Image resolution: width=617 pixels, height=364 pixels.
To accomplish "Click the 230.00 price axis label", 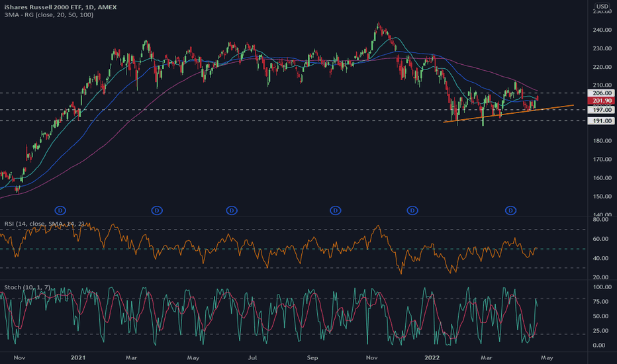I will coord(602,48).
